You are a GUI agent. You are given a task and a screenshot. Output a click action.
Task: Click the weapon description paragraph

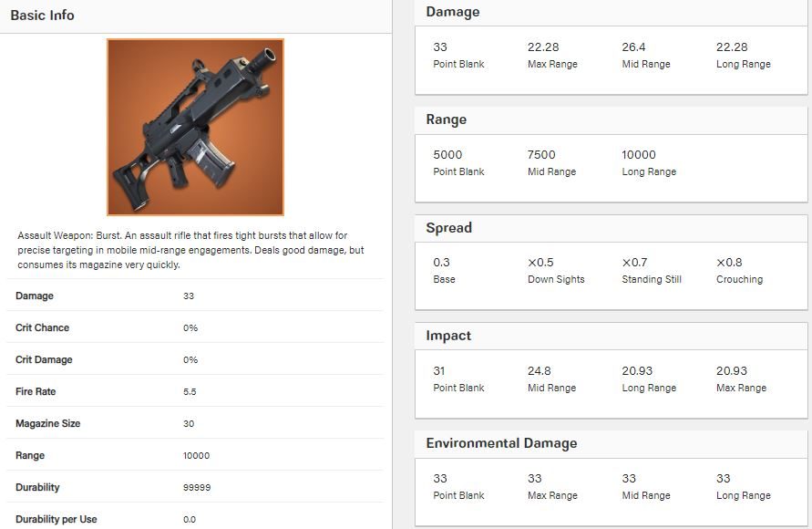[x=190, y=250]
